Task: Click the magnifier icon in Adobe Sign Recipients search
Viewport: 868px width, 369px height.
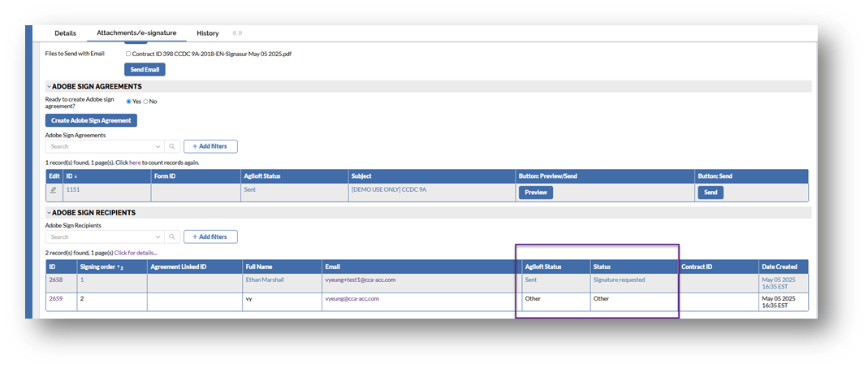Action: click(x=171, y=237)
